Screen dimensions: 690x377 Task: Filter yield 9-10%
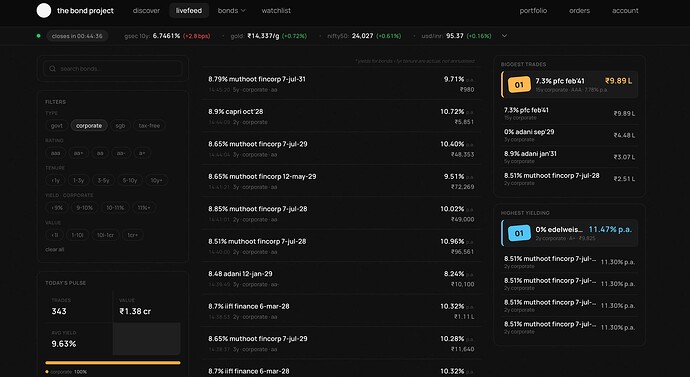(x=84, y=208)
